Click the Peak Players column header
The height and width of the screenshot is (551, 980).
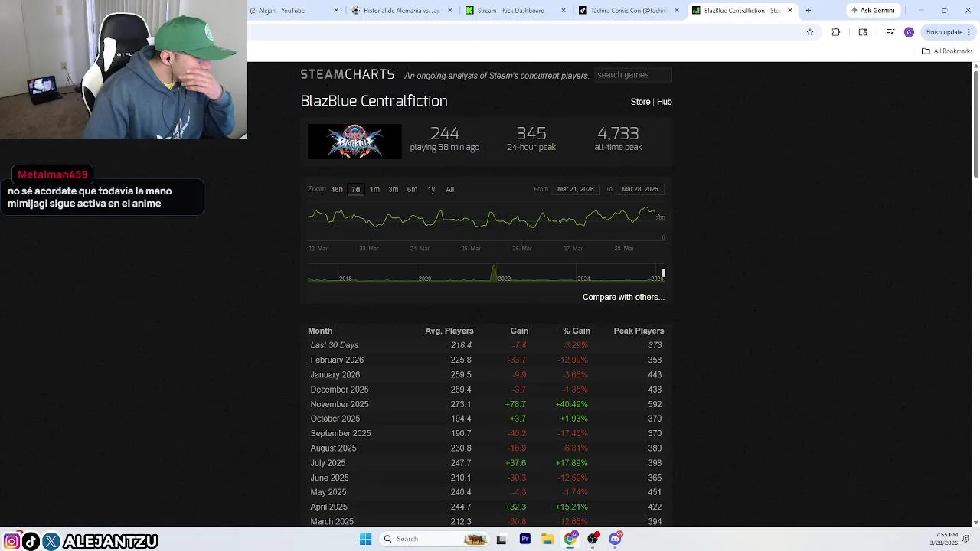click(639, 331)
